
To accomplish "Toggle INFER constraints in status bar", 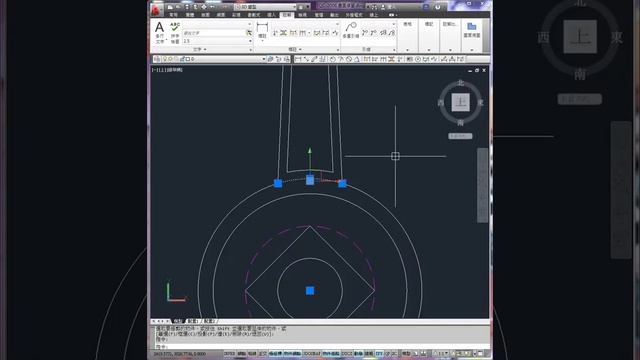I will [x=230, y=353].
